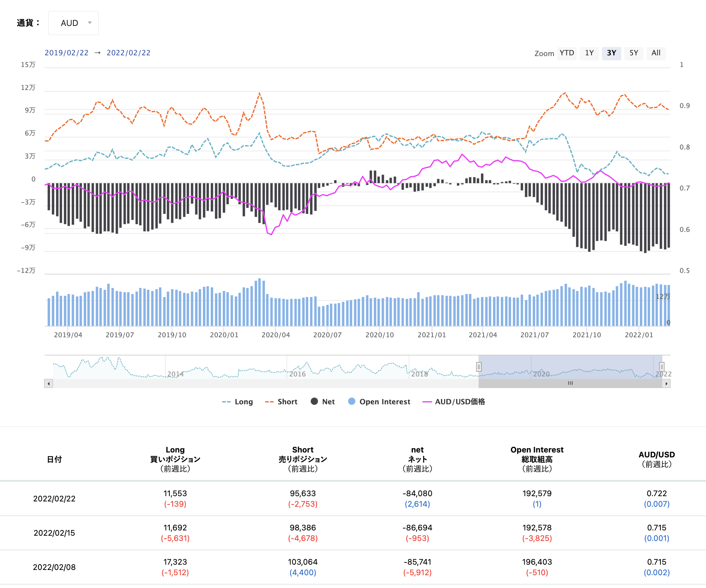Open the AUD currency dropdown
The height and width of the screenshot is (588, 706).
pos(73,23)
